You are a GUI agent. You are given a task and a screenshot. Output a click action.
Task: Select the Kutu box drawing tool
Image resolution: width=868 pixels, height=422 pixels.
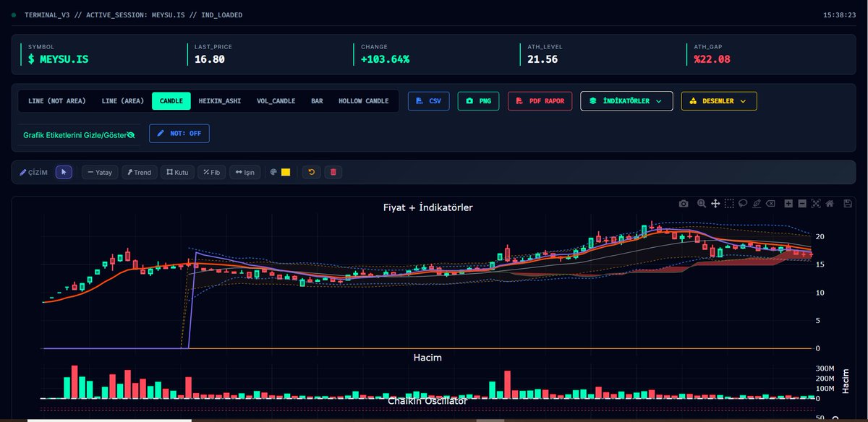point(177,172)
